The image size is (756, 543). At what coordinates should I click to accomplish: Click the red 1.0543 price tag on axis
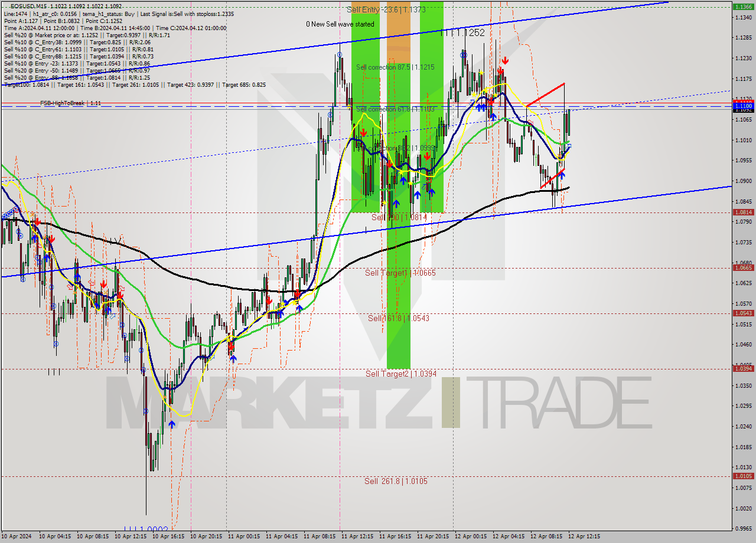742,313
